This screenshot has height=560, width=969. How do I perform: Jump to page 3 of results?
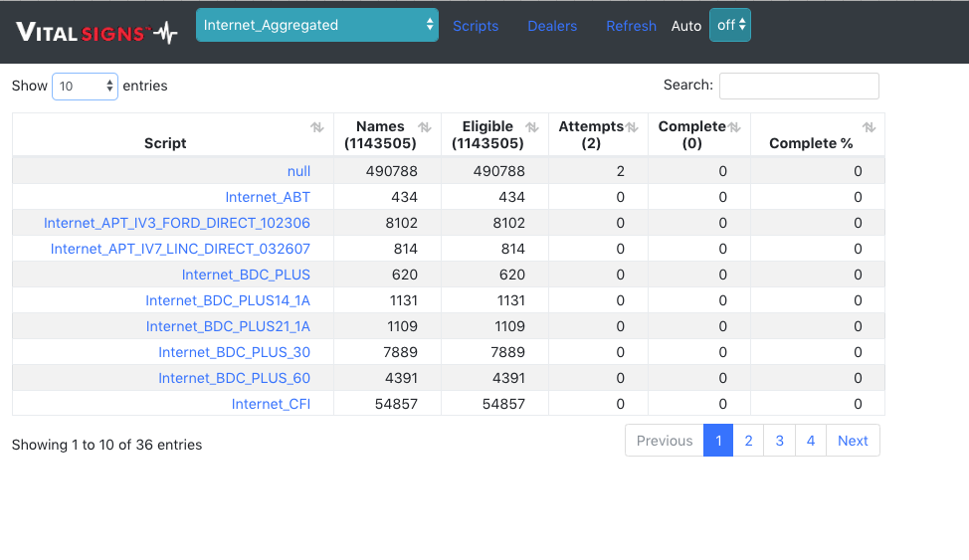pyautogui.click(x=779, y=441)
